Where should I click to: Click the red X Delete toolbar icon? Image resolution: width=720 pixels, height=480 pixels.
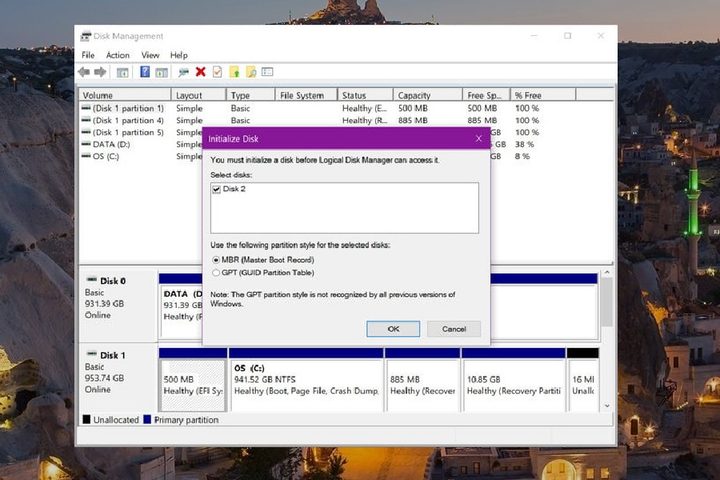tap(201, 72)
